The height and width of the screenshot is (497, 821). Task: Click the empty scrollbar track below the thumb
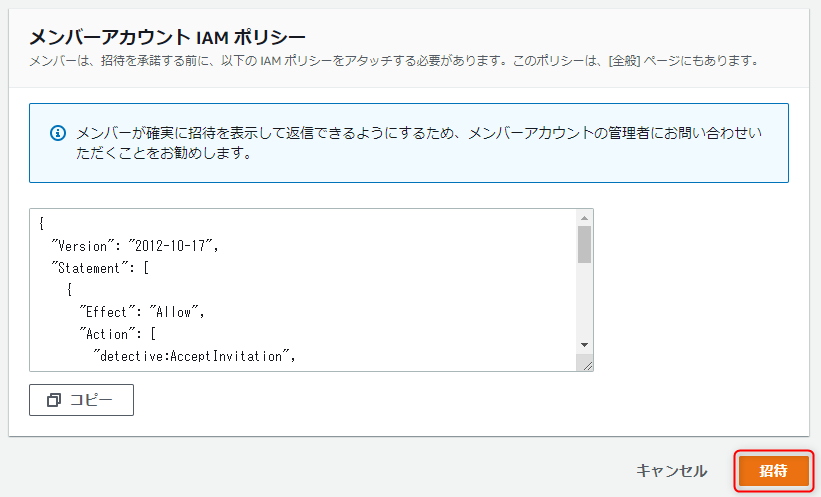(x=585, y=300)
